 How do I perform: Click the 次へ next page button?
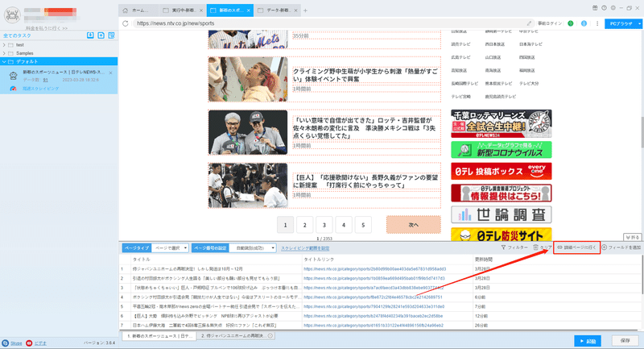pos(413,225)
